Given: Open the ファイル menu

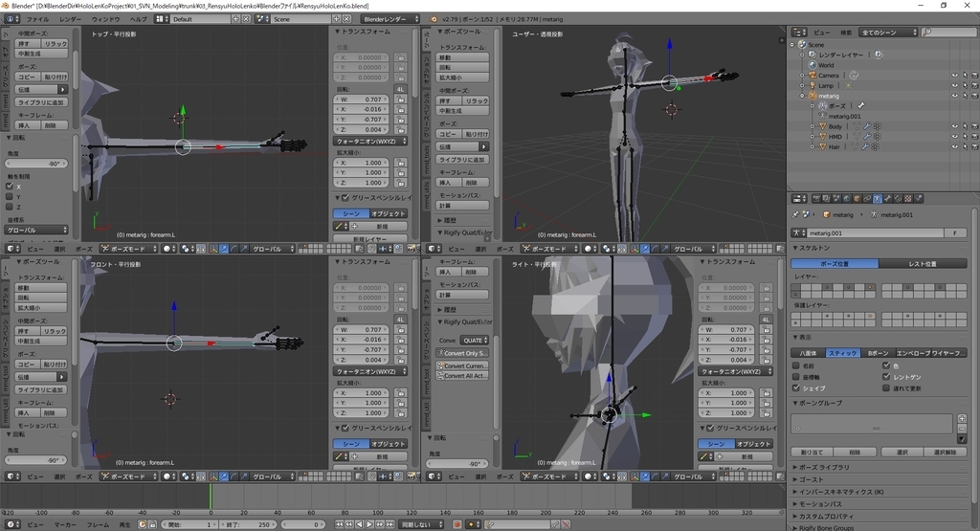Looking at the screenshot, I should [37, 19].
